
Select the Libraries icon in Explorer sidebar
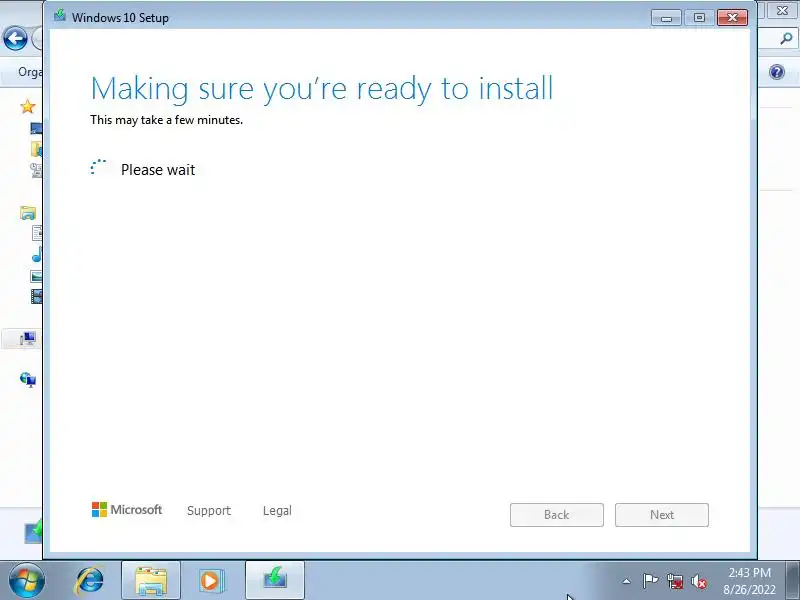[28, 213]
